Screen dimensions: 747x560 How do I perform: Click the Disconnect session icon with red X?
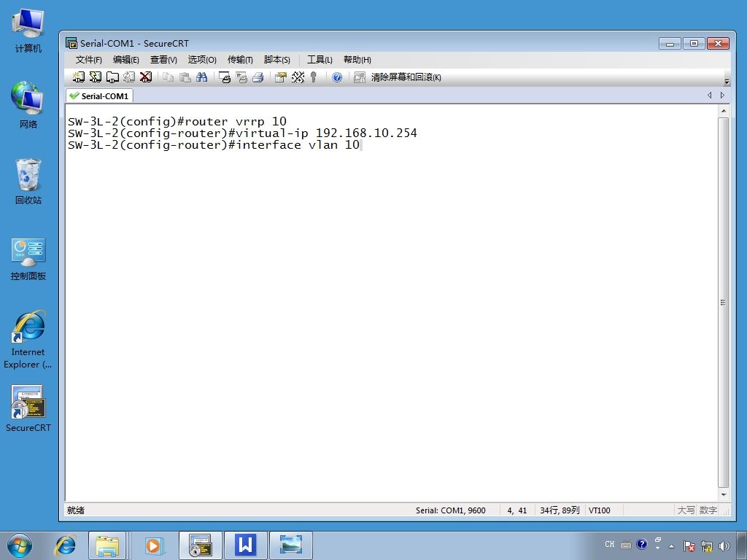point(146,77)
